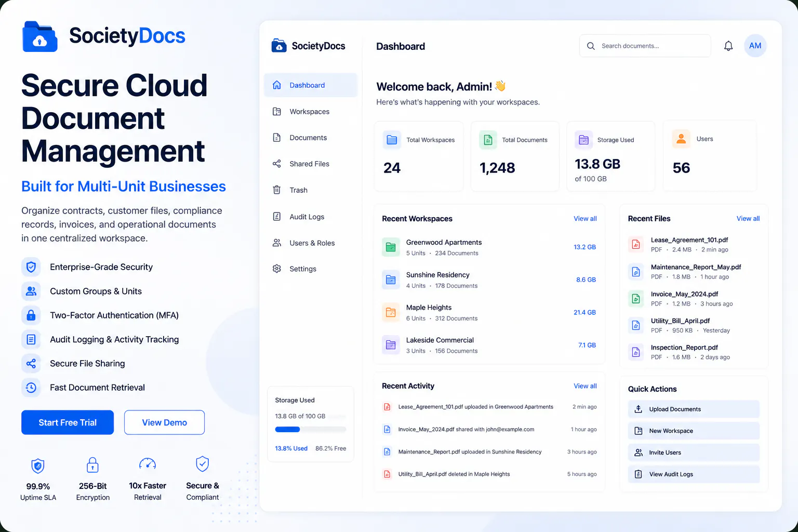The image size is (798, 532).
Task: Click View all in Recent Workspaces
Action: coord(585,219)
